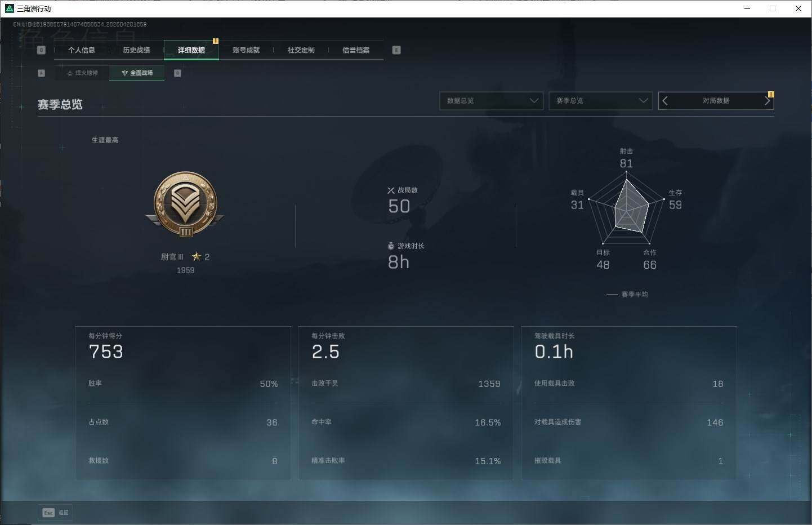The image size is (812, 525).
Task: Close the 三角洲行动 window
Action: pos(798,8)
